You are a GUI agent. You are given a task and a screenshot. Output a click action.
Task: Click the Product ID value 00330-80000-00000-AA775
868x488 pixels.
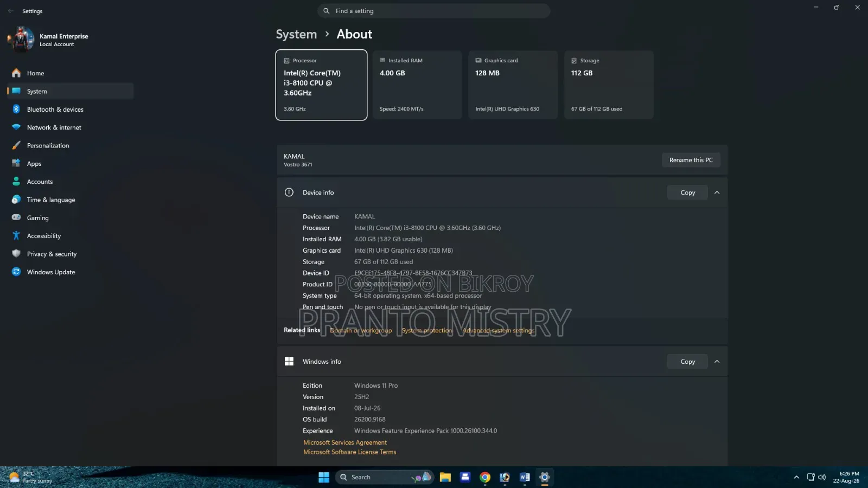pos(393,284)
